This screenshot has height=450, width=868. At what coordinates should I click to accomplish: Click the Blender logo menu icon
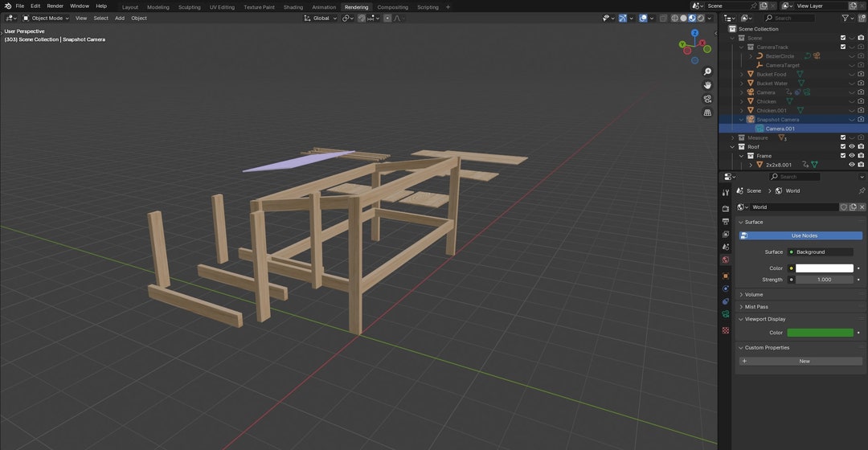[x=8, y=6]
